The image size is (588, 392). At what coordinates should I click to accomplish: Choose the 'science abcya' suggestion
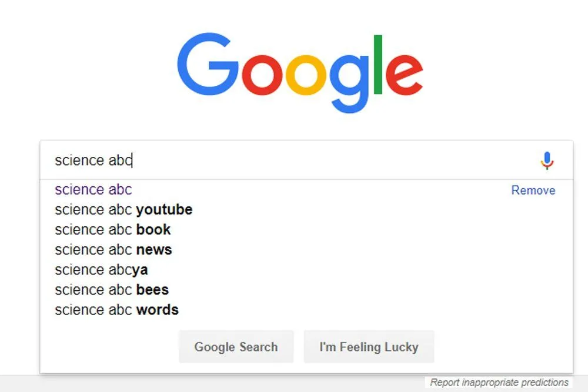click(101, 270)
